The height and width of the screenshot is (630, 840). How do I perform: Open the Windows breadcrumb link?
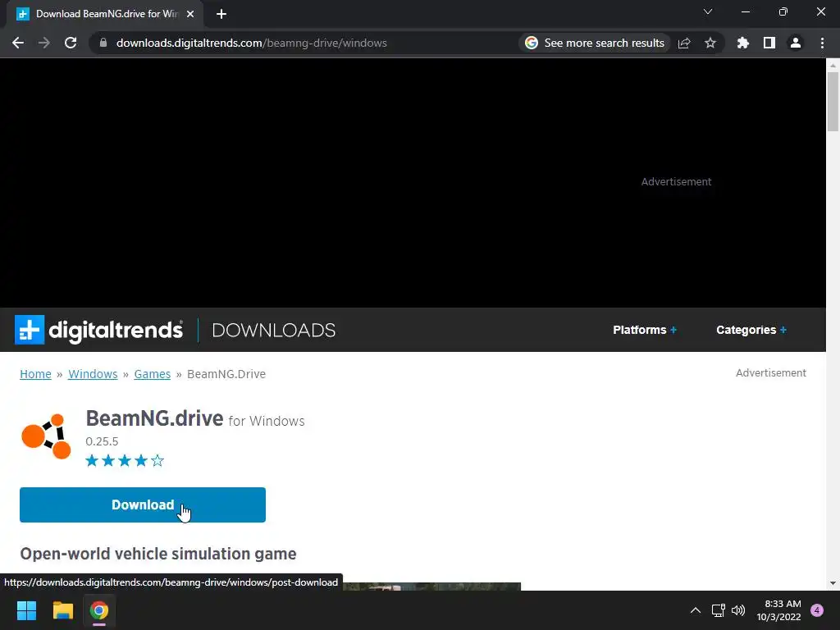tap(93, 374)
